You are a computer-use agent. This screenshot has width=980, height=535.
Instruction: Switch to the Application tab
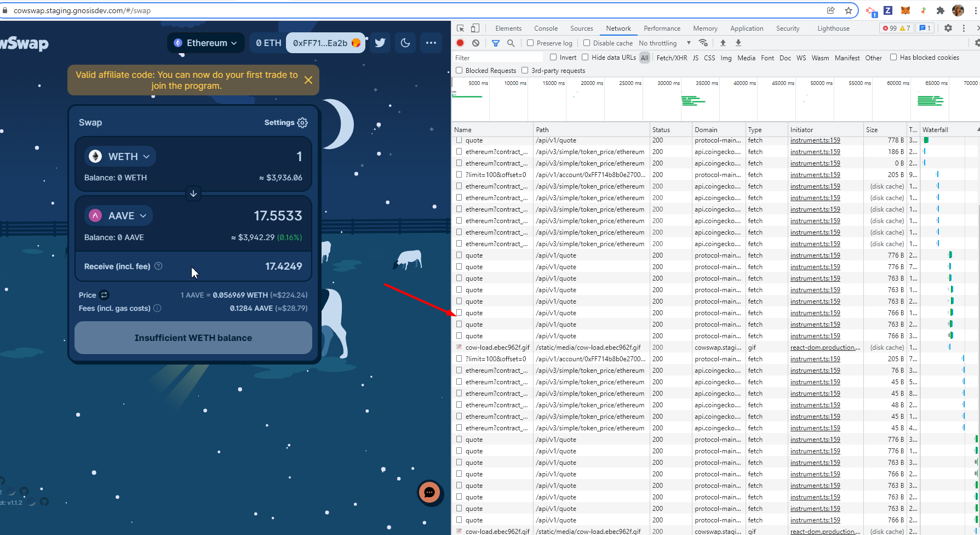[x=747, y=28]
